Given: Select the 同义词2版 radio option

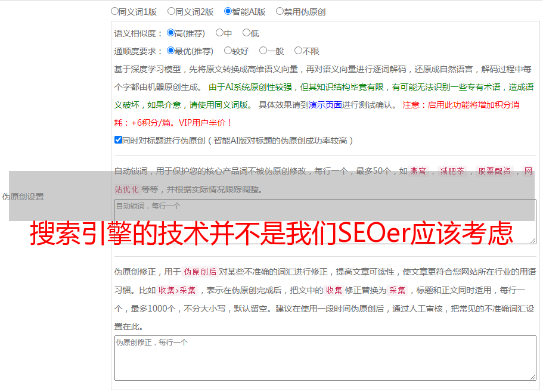Looking at the screenshot, I should tap(171, 11).
